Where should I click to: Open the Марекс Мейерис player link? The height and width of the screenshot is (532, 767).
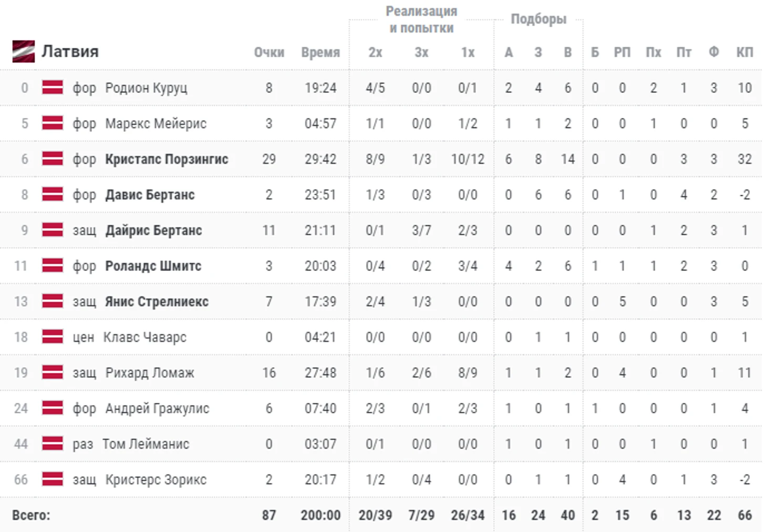coord(156,123)
